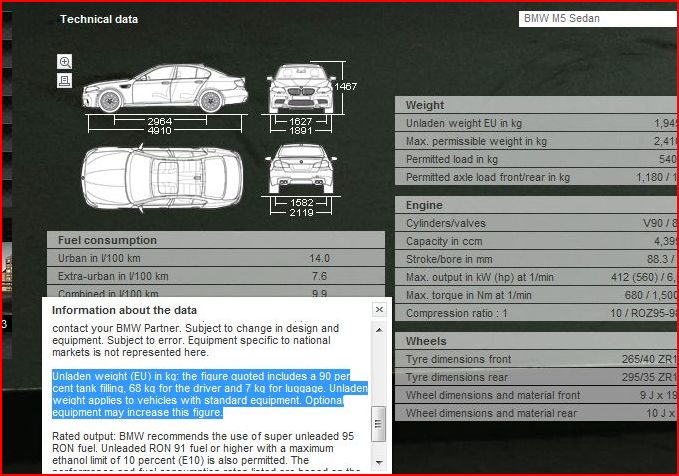Image resolution: width=679 pixels, height=476 pixels.
Task: Click the rear-view car drawing
Action: pos(301,169)
